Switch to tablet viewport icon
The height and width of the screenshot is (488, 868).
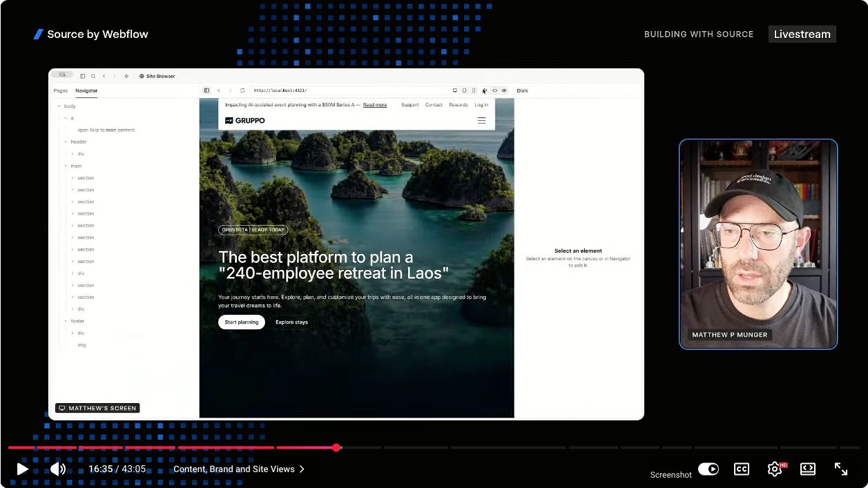(464, 90)
